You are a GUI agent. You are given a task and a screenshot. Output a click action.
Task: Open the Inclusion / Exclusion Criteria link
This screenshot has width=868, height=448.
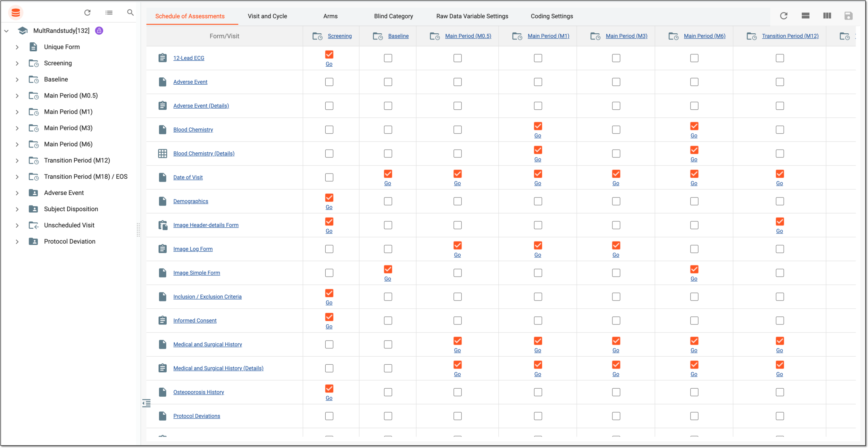point(207,297)
